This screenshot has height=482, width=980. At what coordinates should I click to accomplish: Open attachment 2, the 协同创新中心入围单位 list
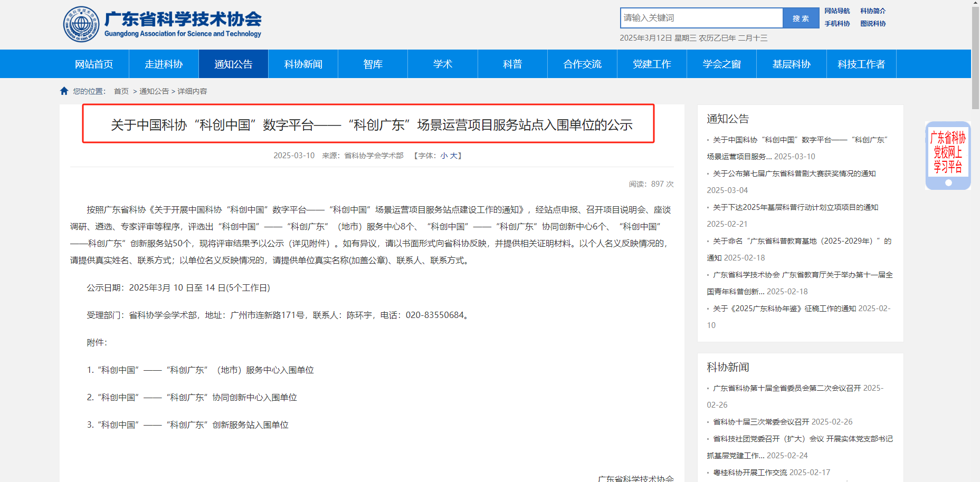[192, 398]
